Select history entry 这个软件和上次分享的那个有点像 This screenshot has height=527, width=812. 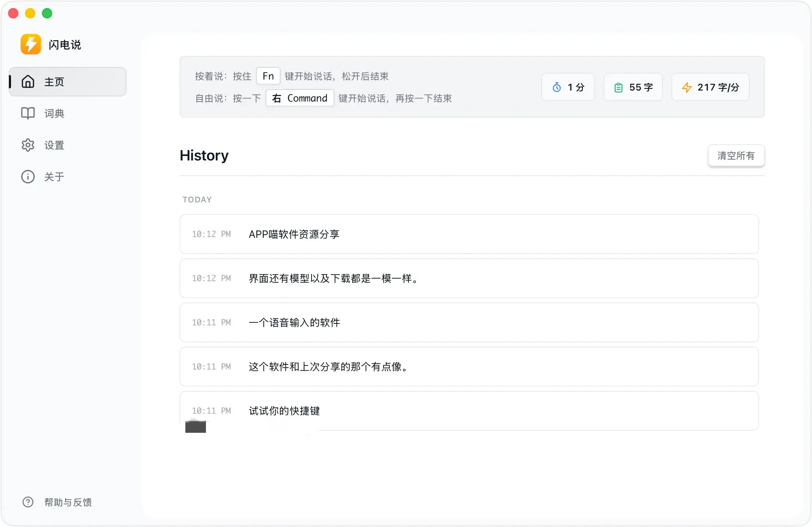tap(469, 367)
